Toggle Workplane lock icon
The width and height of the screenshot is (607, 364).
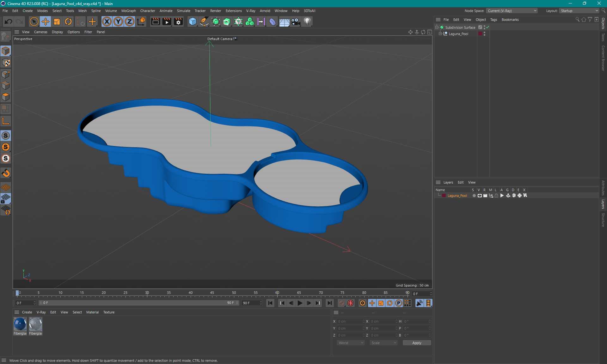(6, 199)
